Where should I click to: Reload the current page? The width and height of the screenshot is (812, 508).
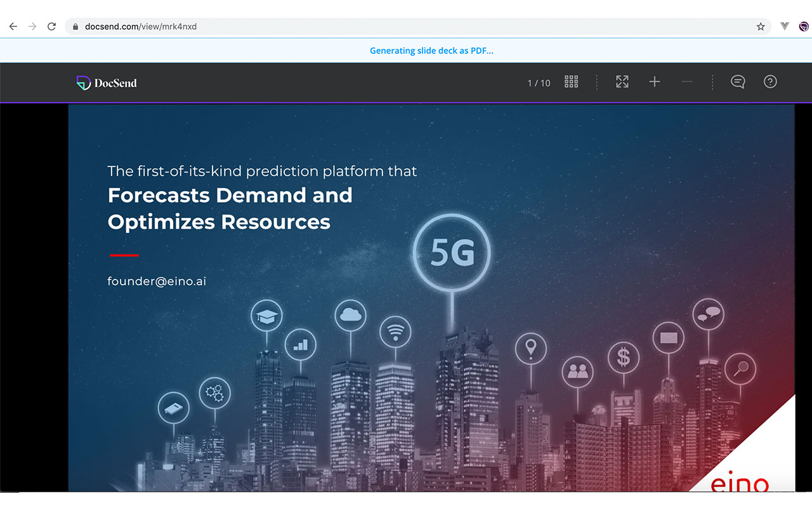tap(51, 26)
